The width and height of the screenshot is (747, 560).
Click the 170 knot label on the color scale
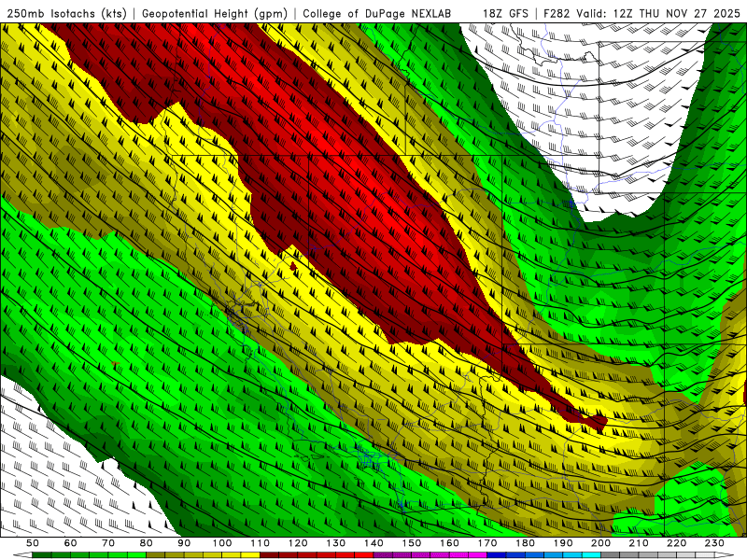click(x=486, y=543)
